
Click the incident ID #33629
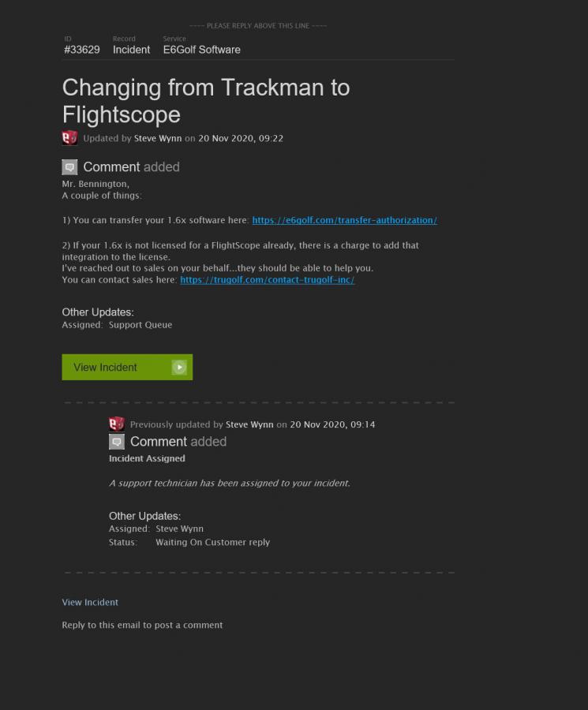(82, 50)
